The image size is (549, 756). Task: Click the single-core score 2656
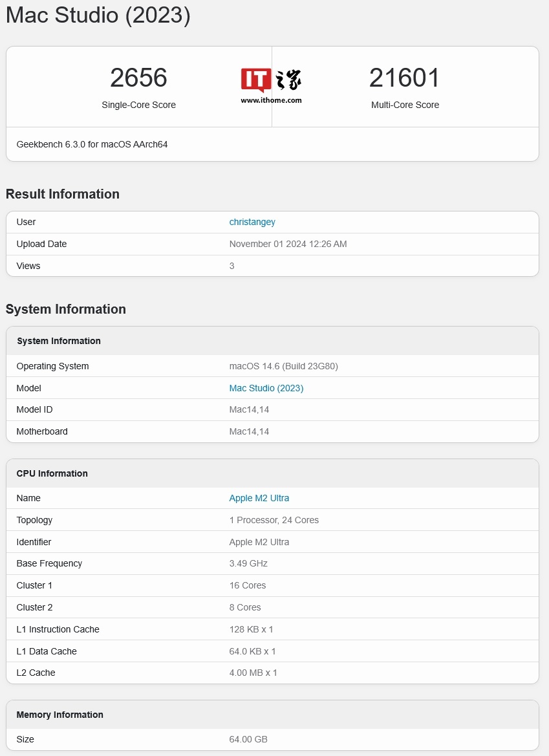tap(138, 78)
